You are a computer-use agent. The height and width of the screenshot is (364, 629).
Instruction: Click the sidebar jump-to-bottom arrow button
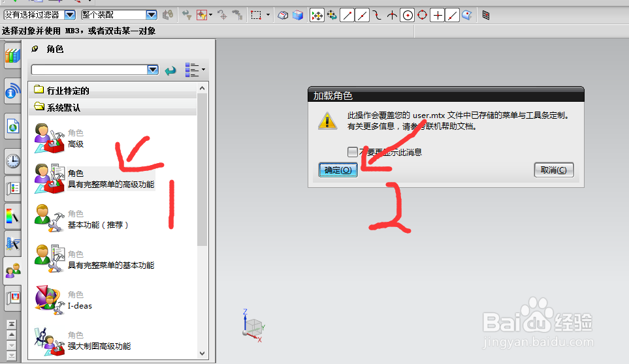coord(12,356)
